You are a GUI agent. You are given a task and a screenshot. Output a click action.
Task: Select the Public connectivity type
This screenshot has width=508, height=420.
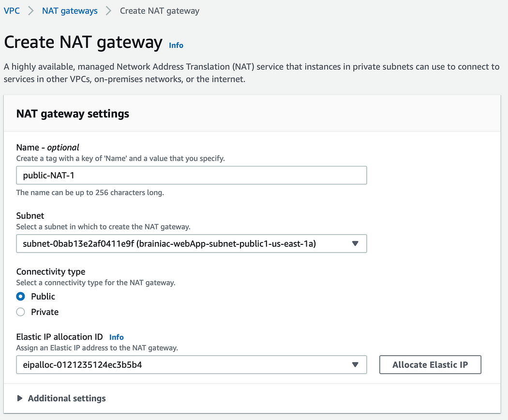[20, 296]
